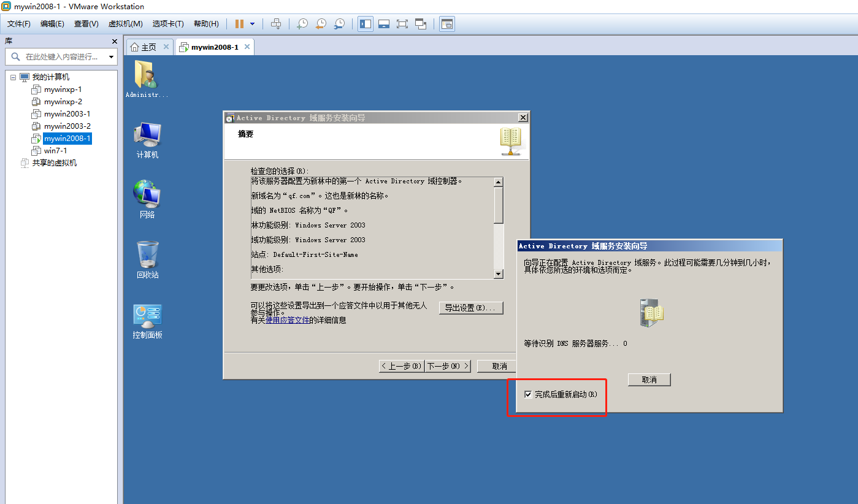Open the 帮助(H) menu
The image size is (858, 504).
point(206,24)
